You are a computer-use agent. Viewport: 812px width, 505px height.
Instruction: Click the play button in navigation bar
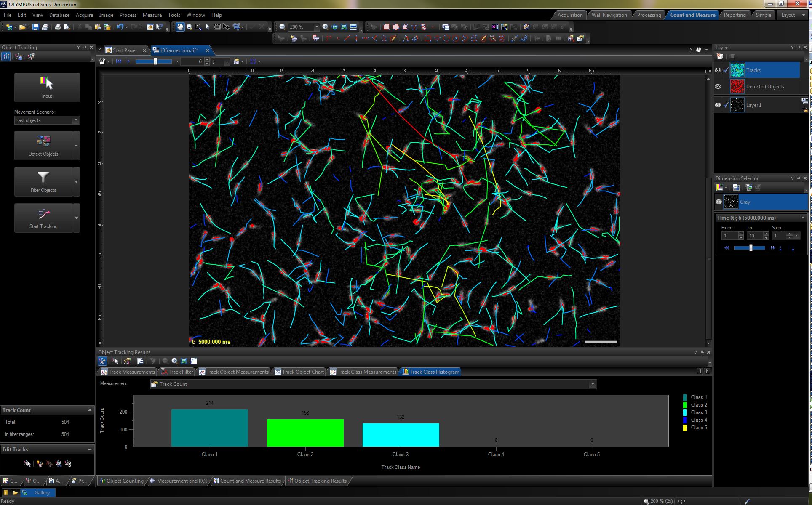pos(128,61)
